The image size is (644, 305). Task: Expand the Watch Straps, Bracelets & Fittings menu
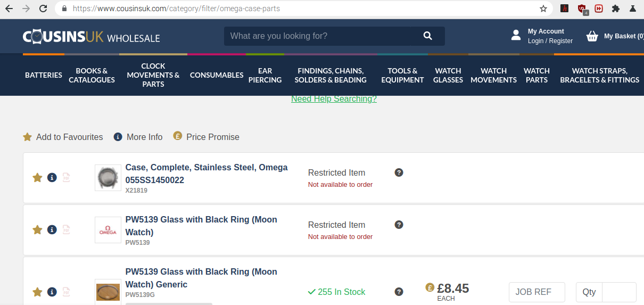(599, 75)
